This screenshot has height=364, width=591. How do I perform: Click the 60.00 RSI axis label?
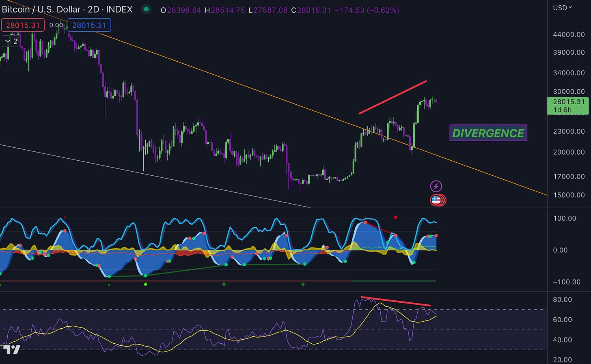pyautogui.click(x=562, y=320)
